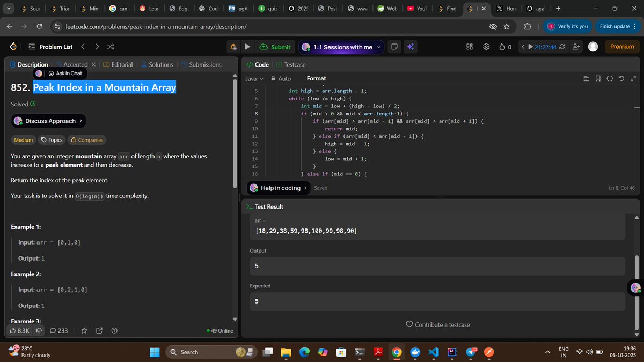Screen dimensions: 644x362
Task: Open Java language dropdown
Action: click(x=254, y=79)
